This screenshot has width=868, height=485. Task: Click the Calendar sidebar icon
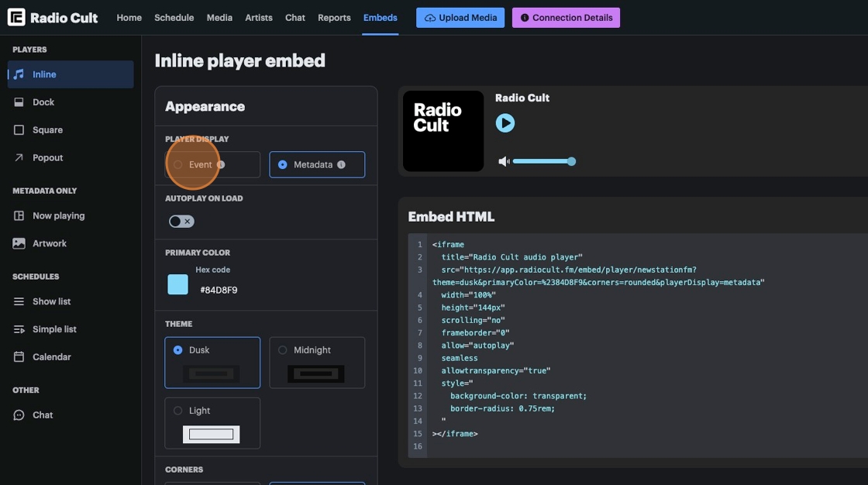click(19, 356)
